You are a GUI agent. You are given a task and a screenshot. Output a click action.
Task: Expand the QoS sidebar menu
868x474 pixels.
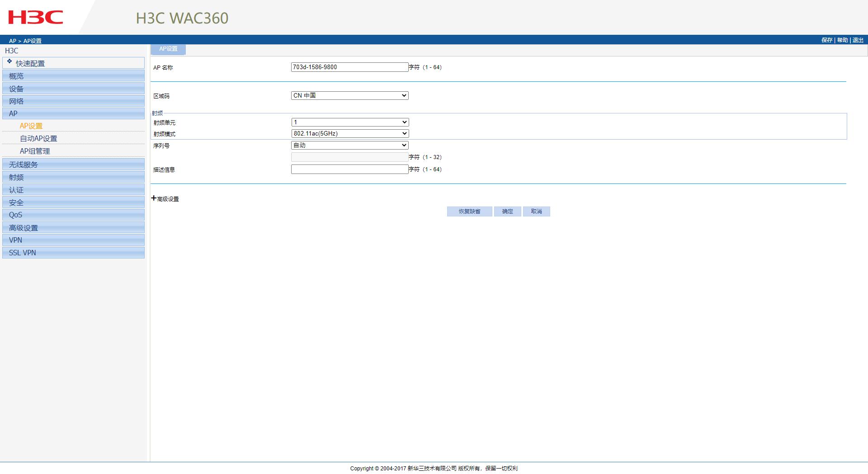click(73, 215)
